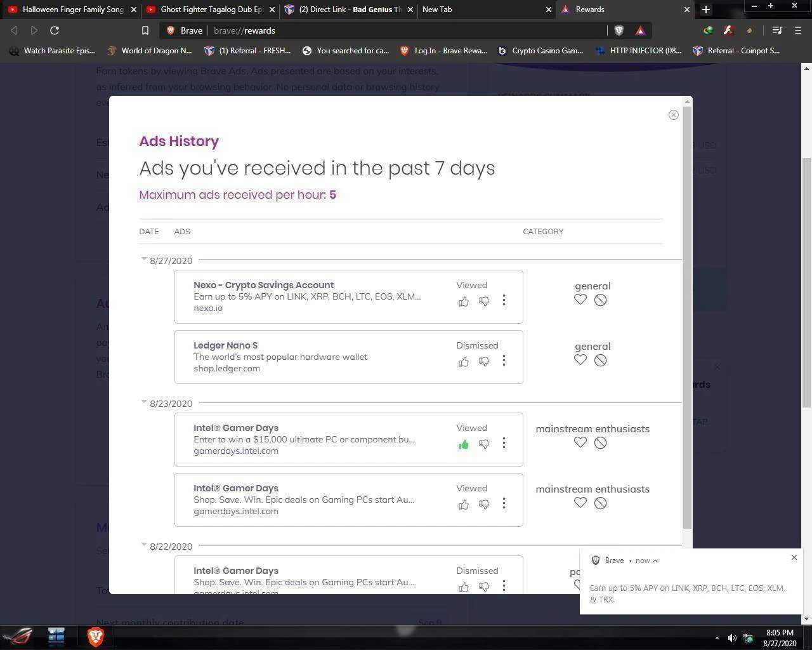
Task: Open Brave browser in the taskbar
Action: pyautogui.click(x=95, y=637)
